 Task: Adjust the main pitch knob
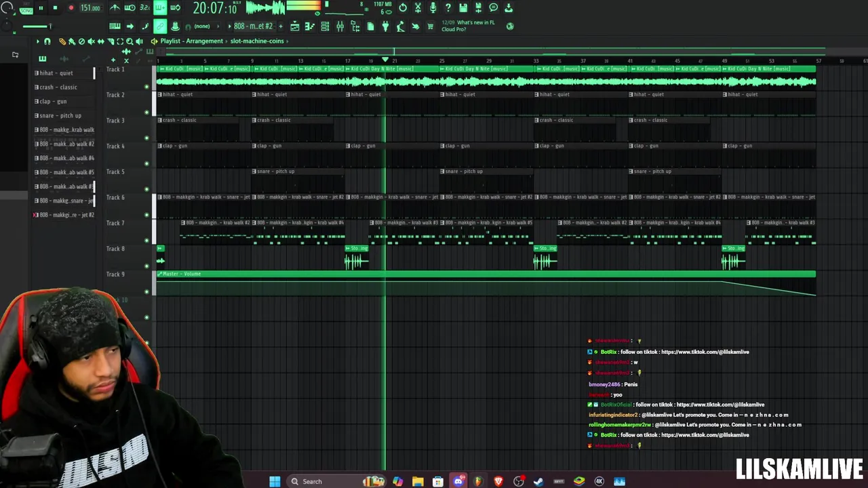7,26
